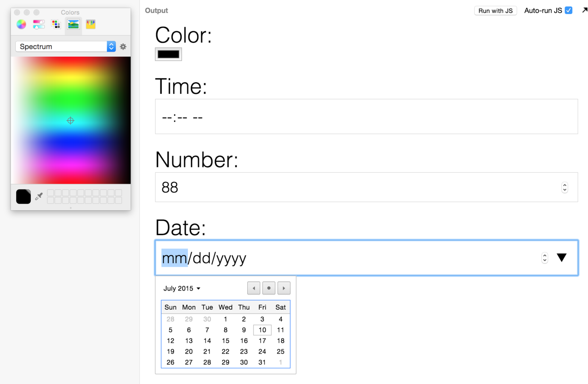Click the first empty custom color well
Screen dimensions: 588x384
[50, 193]
